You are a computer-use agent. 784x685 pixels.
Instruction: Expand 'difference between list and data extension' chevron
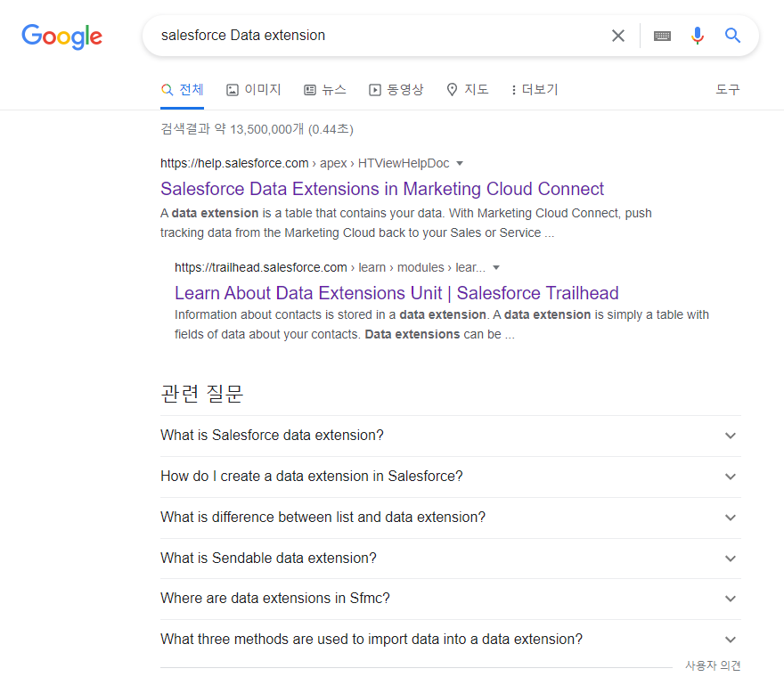click(731, 518)
